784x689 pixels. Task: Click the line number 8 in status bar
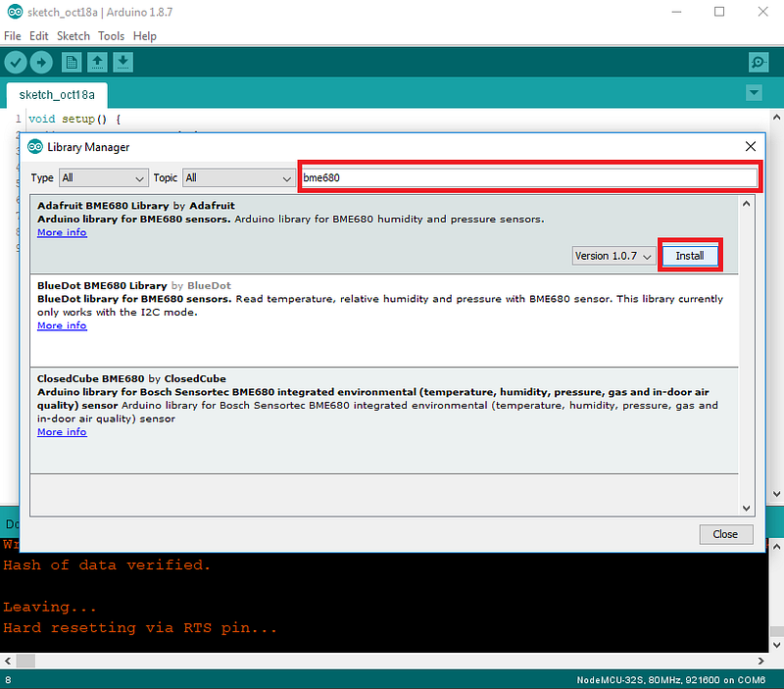pyautogui.click(x=8, y=680)
